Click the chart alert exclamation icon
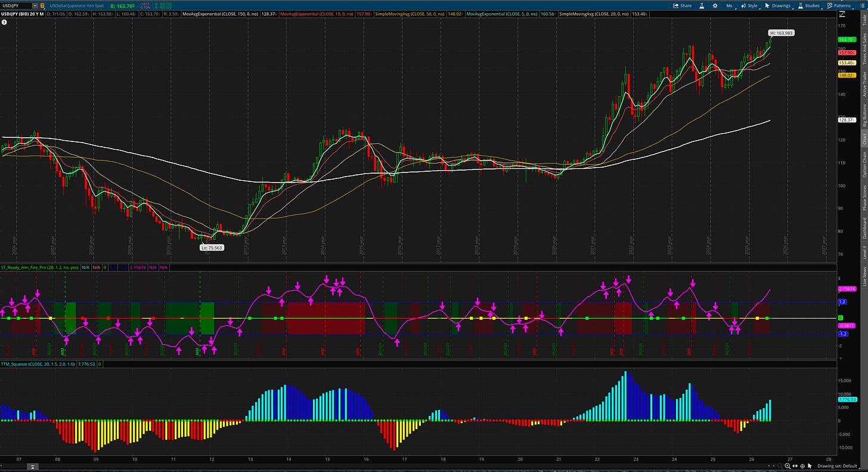The width and height of the screenshot is (868, 472). 4,22
